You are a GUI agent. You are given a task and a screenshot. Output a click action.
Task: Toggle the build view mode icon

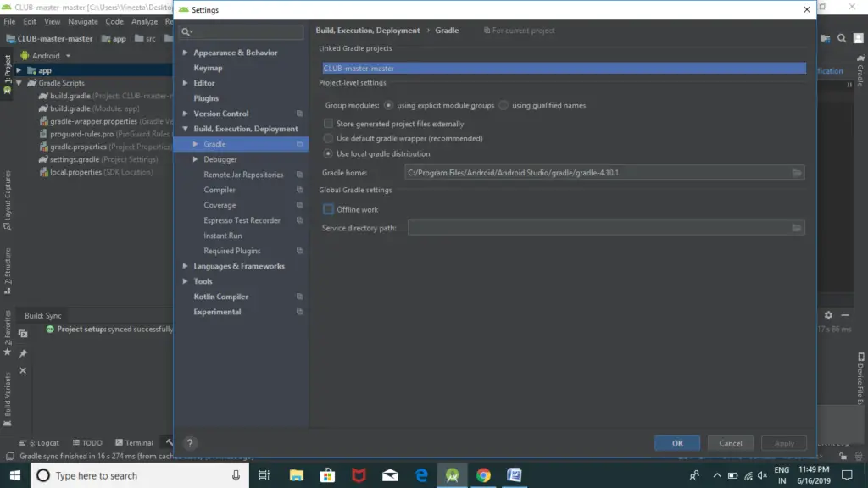23,333
